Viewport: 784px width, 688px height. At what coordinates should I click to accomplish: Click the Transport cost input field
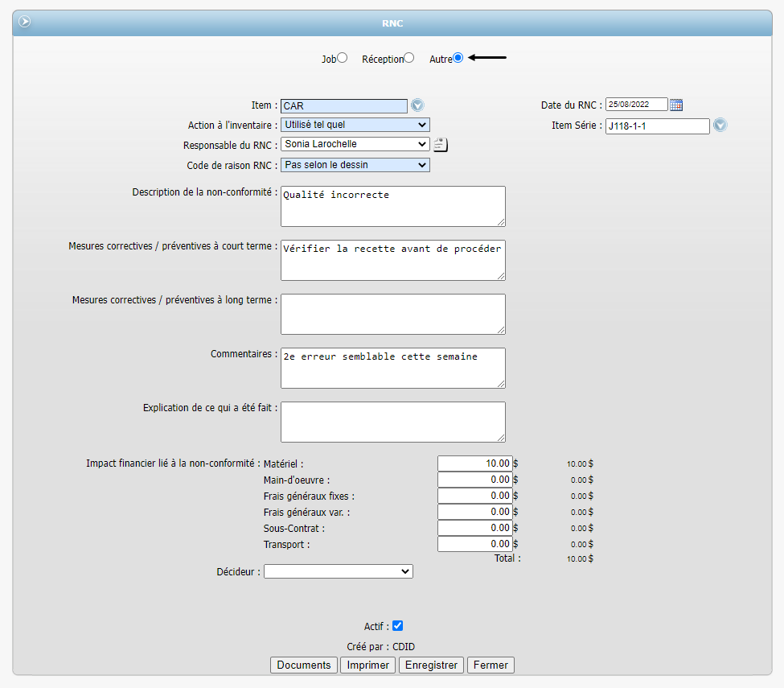tap(474, 545)
